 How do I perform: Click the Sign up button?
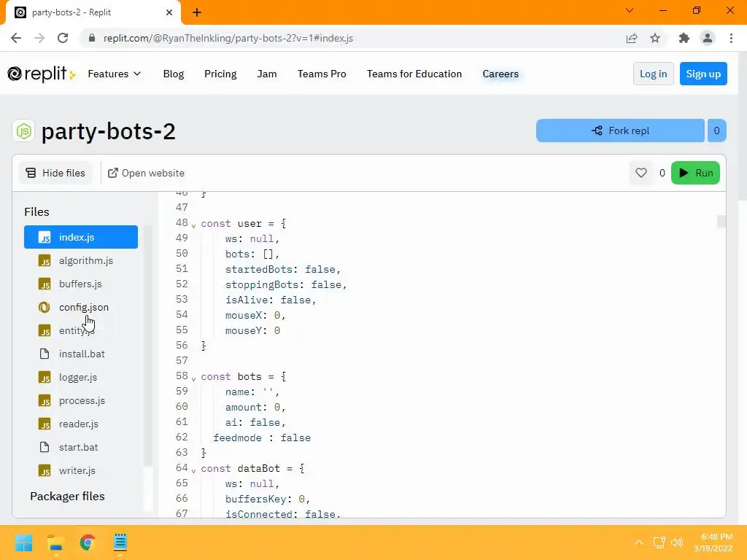pyautogui.click(x=703, y=74)
